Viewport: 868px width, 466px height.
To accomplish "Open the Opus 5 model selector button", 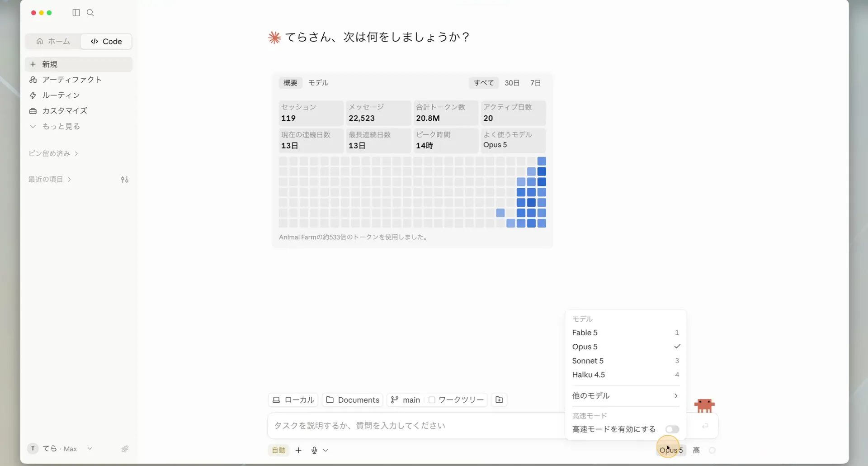I will (x=671, y=450).
